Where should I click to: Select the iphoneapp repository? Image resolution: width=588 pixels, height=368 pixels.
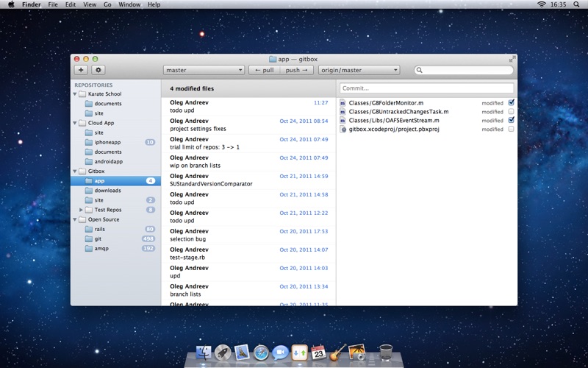[x=115, y=142]
